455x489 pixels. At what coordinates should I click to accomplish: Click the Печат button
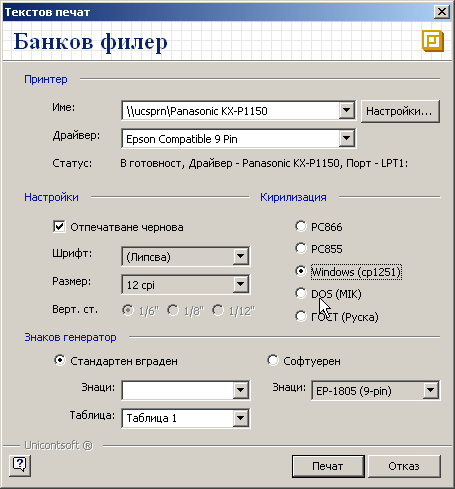click(328, 466)
